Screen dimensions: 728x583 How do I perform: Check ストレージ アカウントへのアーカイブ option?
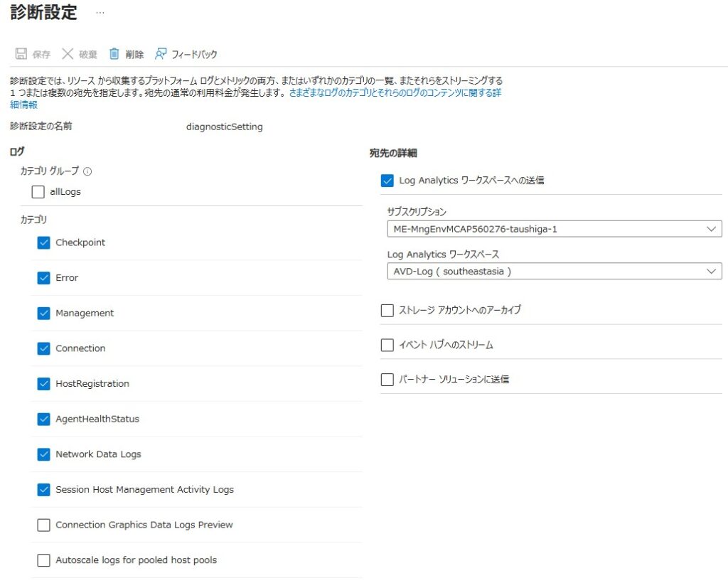pos(387,310)
